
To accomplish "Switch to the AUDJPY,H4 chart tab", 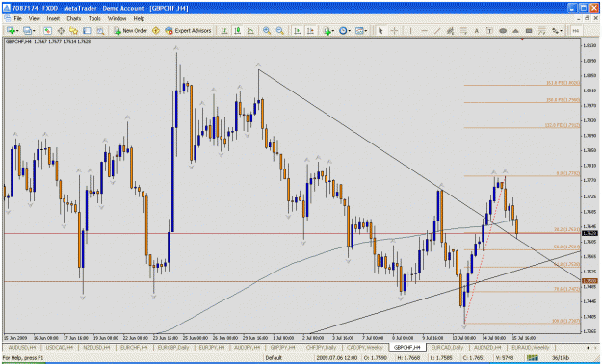I will tap(248, 347).
